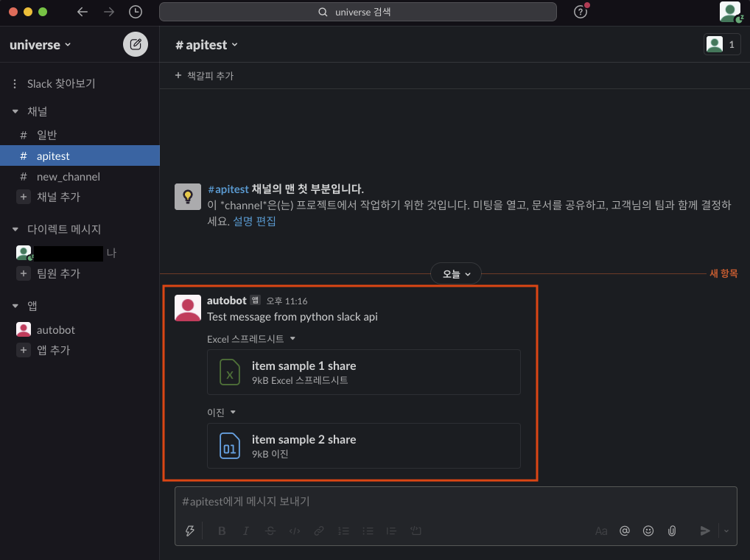Open item sample 1 share file

pos(363,372)
